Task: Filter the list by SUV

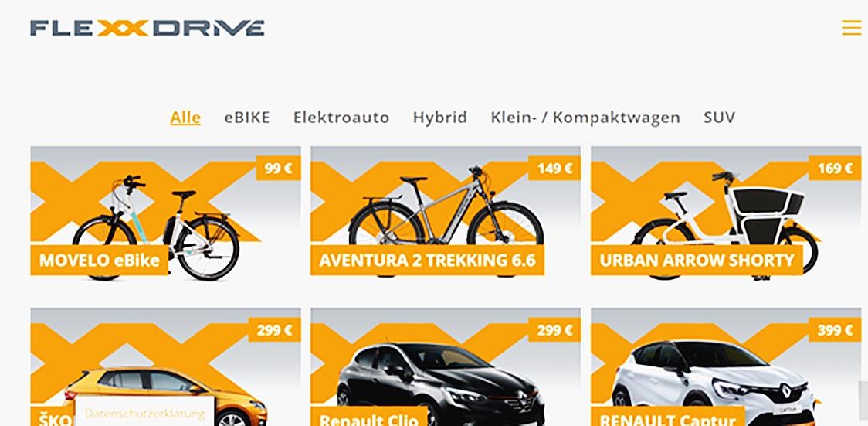Action: point(719,118)
